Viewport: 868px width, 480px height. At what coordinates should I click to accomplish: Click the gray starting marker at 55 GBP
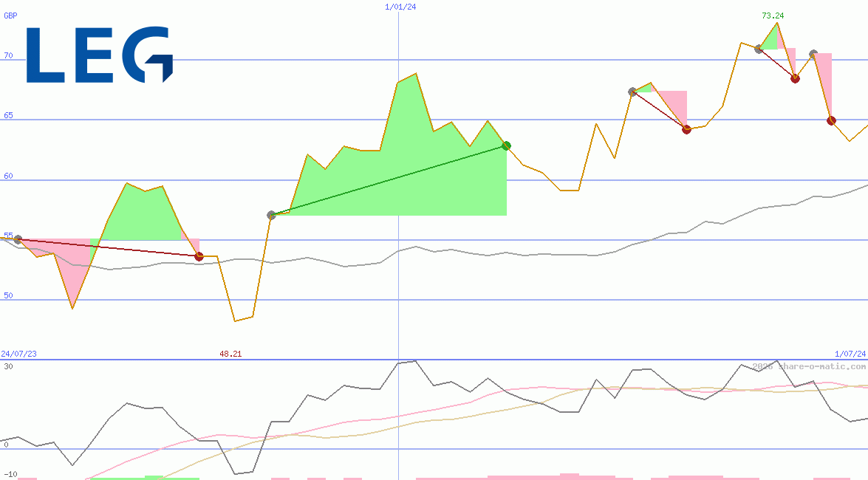pyautogui.click(x=18, y=239)
